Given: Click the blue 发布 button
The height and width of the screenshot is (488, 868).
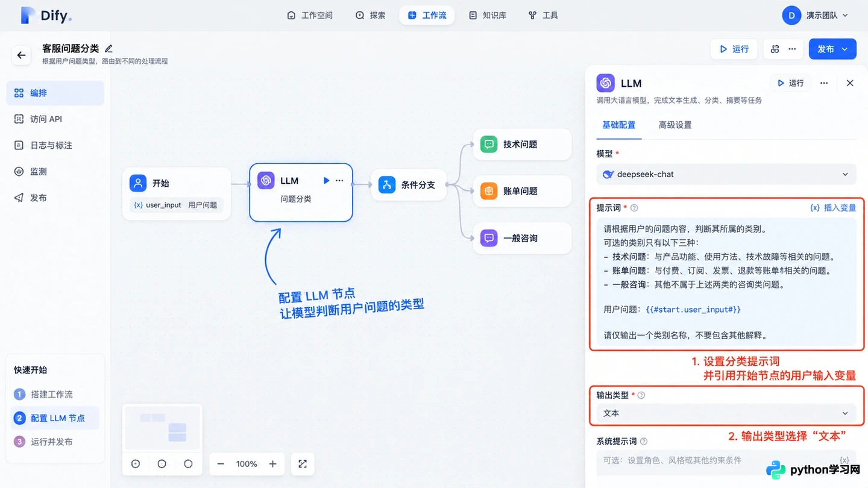Looking at the screenshot, I should [x=832, y=49].
